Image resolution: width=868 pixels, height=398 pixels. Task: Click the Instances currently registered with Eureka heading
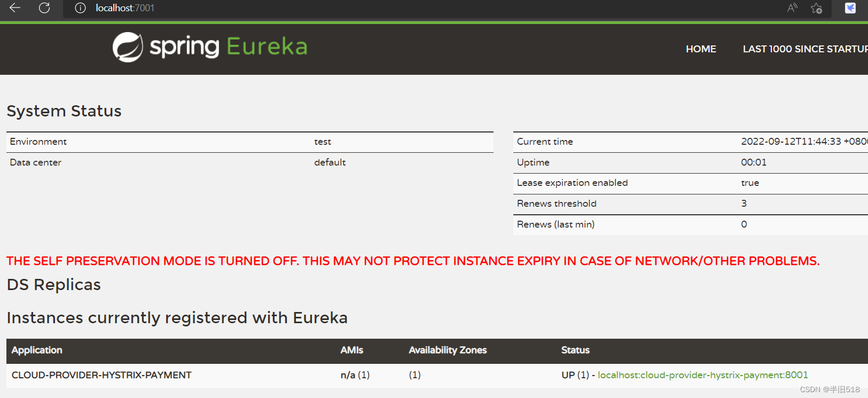pyautogui.click(x=177, y=318)
